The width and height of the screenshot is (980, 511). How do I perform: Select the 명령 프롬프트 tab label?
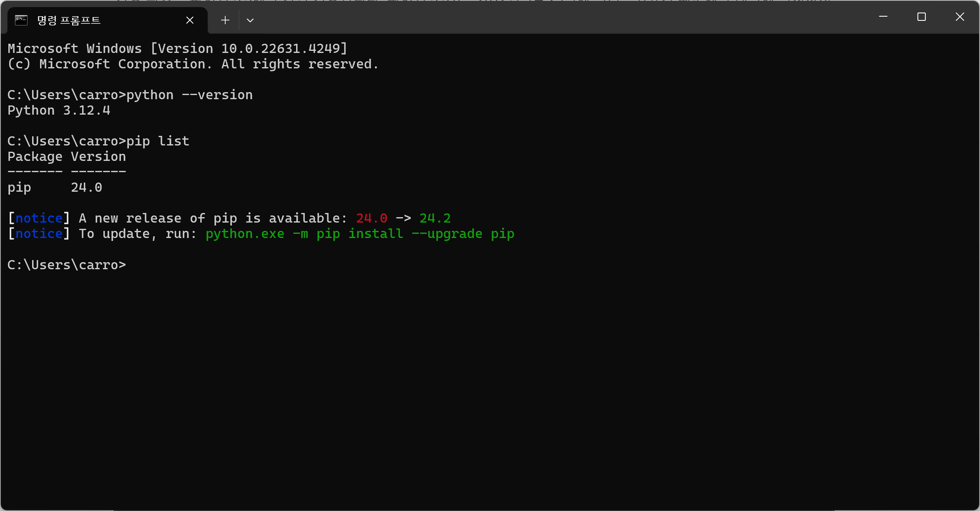(x=69, y=20)
